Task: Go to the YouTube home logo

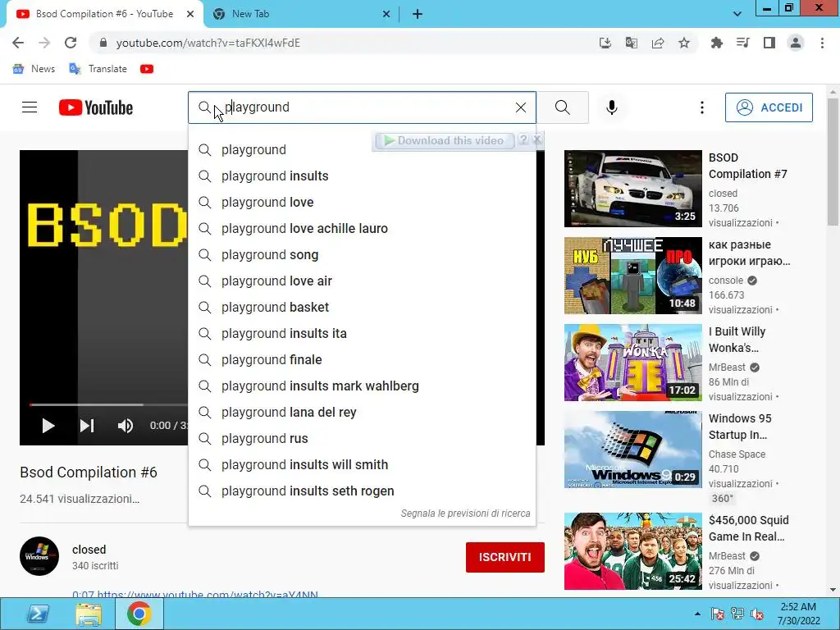Action: [x=96, y=107]
